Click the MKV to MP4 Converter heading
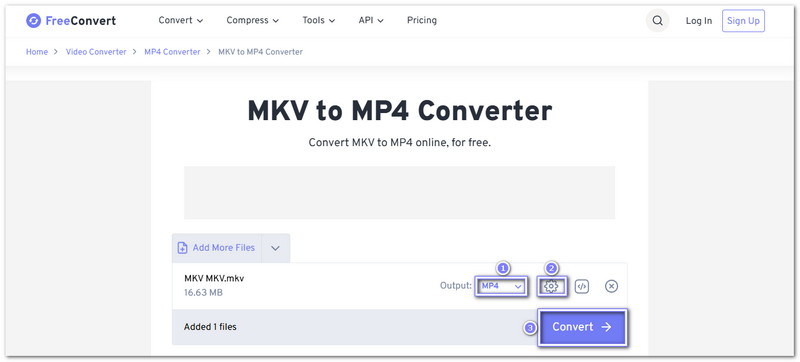 coord(399,111)
